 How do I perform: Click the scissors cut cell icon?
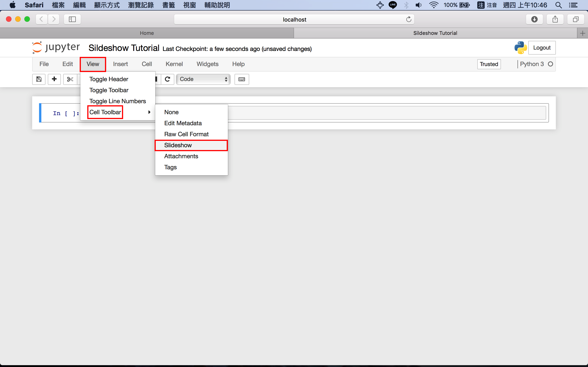click(x=70, y=79)
